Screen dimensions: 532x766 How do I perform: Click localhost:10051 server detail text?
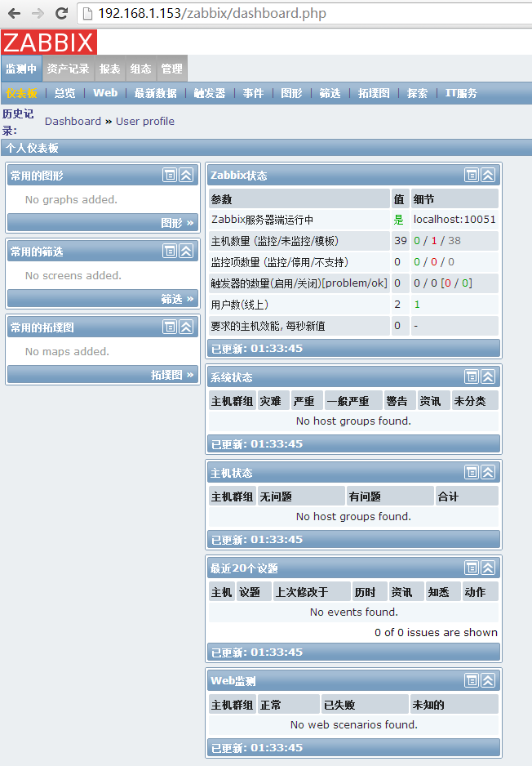pyautogui.click(x=454, y=220)
